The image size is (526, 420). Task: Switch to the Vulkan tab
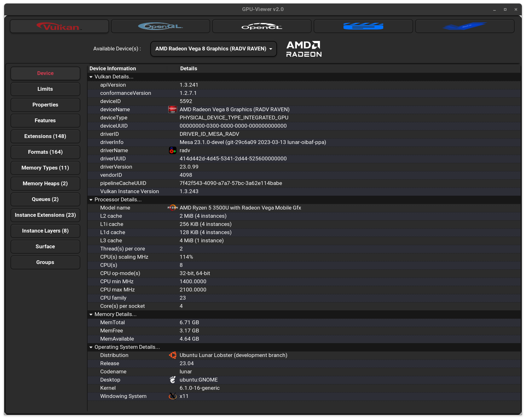pyautogui.click(x=59, y=26)
